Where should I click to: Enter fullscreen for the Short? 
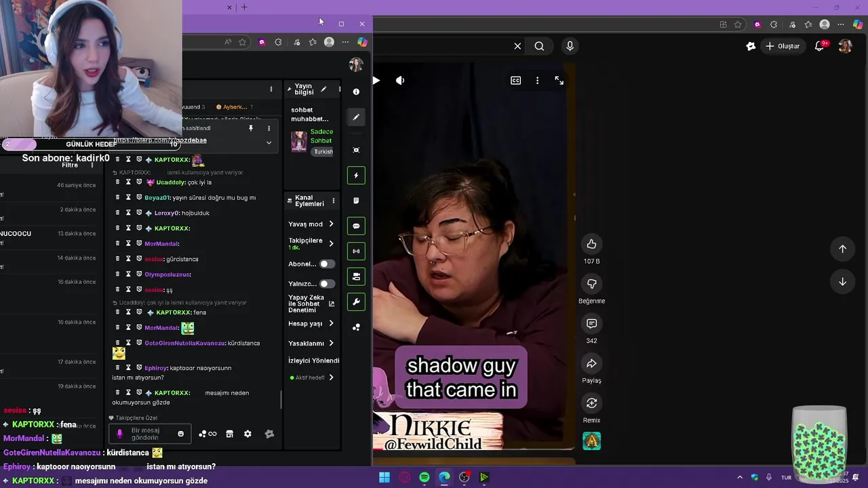click(559, 80)
